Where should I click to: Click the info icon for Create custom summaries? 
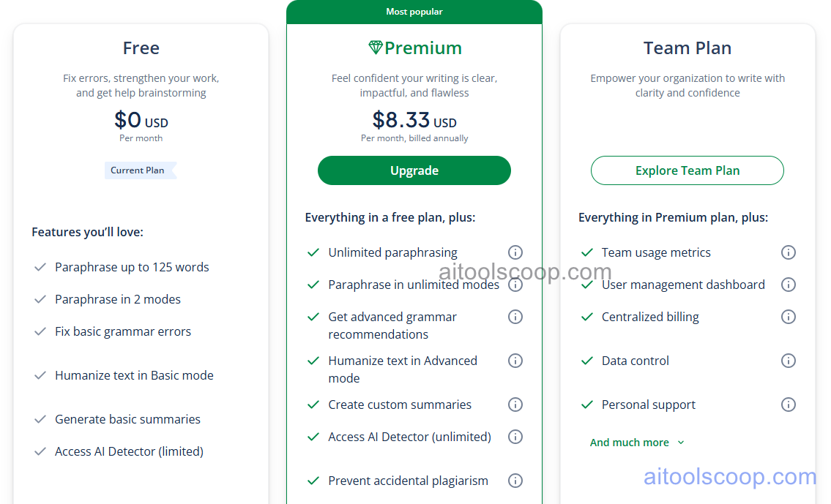tap(515, 405)
